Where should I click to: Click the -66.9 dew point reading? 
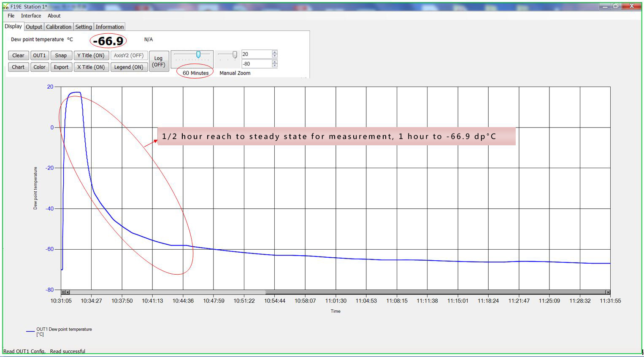coord(108,41)
